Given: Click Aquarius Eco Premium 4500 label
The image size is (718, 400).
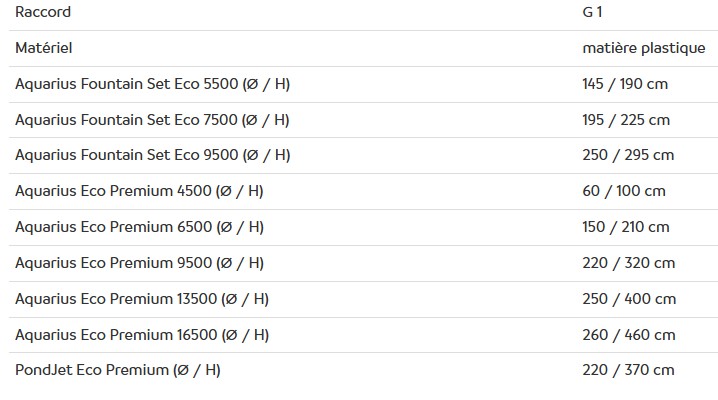Looking at the screenshot, I should [x=139, y=191].
